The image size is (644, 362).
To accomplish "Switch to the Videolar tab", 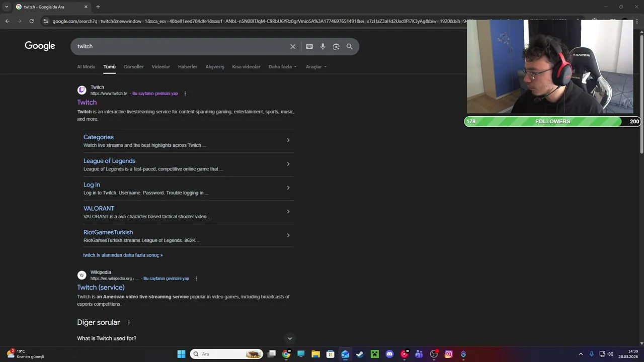I will (161, 67).
